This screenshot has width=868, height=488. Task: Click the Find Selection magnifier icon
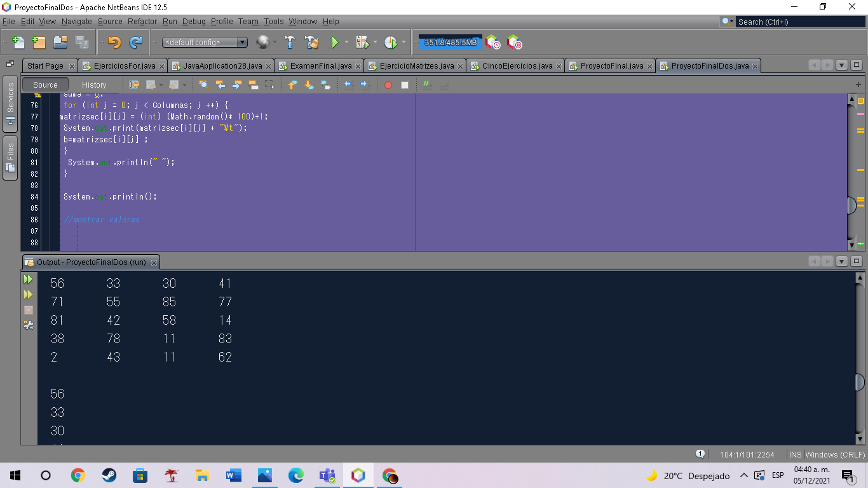pos(203,85)
